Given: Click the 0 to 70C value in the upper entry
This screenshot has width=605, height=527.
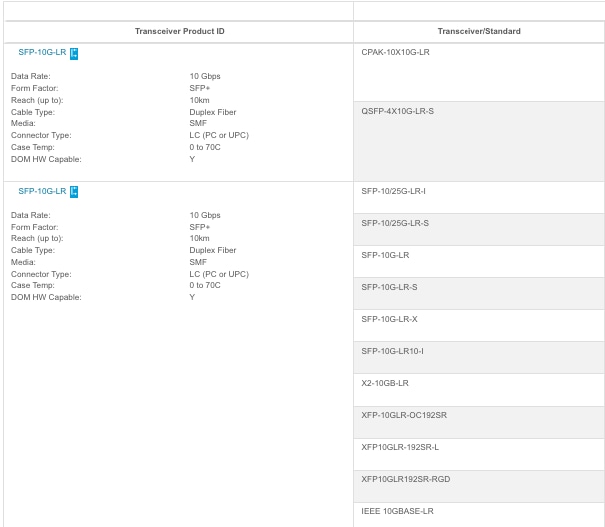Looking at the screenshot, I should tap(205, 147).
